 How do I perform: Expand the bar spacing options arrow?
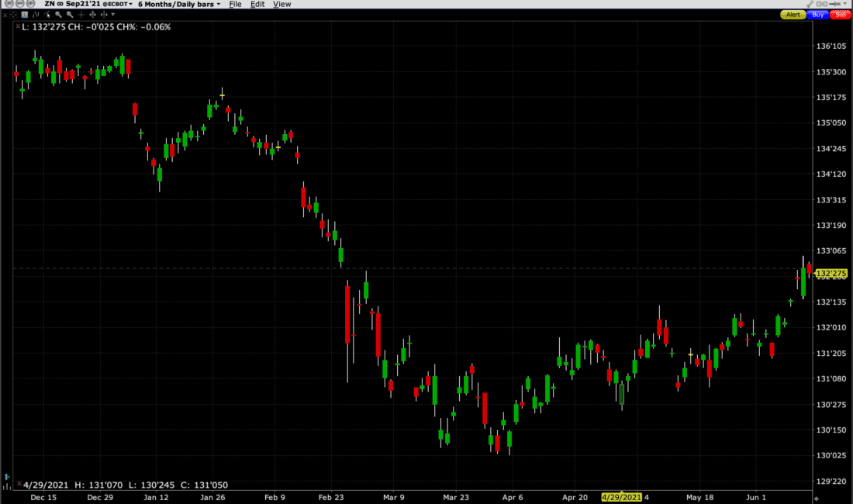(x=113, y=14)
